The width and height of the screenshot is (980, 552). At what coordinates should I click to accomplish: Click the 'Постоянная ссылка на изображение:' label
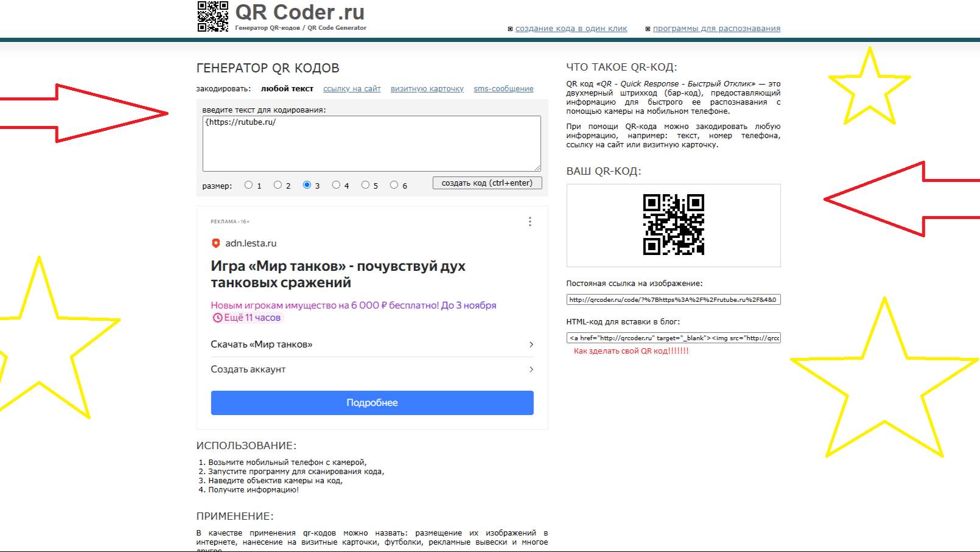[x=634, y=284]
